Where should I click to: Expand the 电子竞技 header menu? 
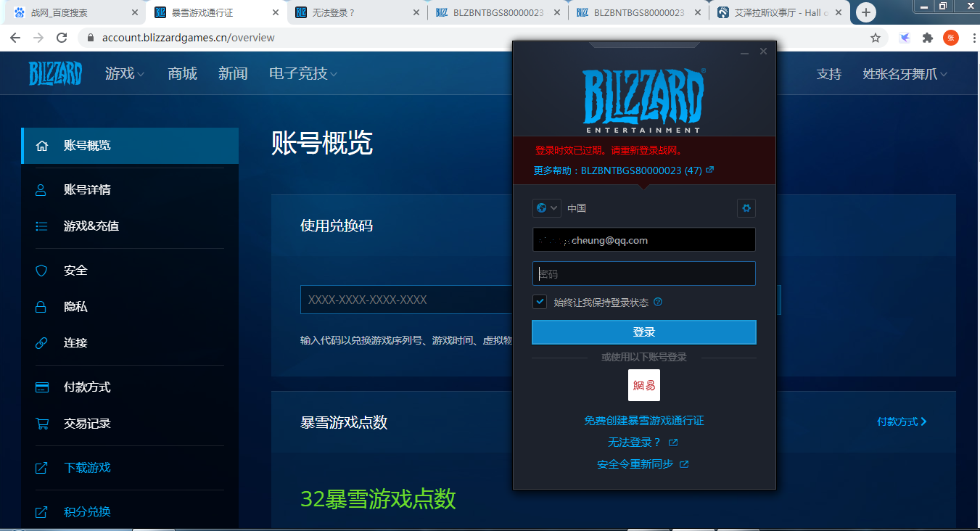[x=303, y=73]
